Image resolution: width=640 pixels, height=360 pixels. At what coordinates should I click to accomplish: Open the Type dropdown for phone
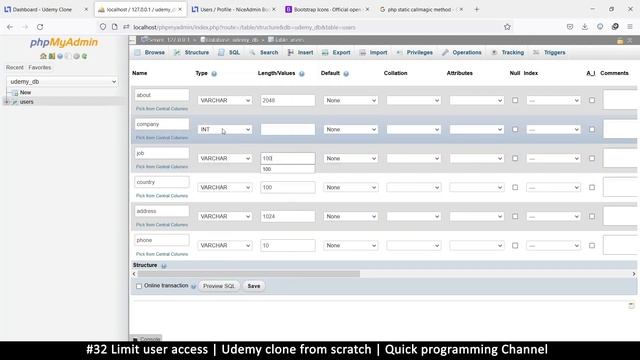click(224, 246)
